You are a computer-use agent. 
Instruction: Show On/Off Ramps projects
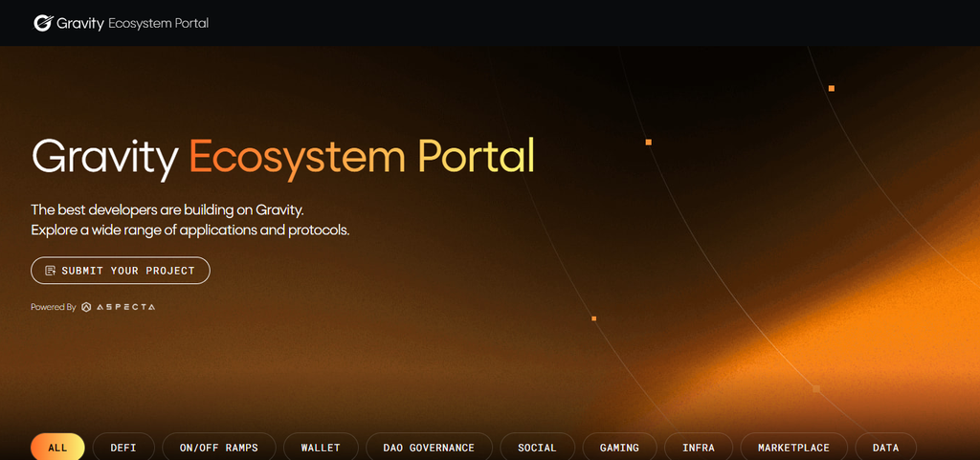pyautogui.click(x=219, y=448)
